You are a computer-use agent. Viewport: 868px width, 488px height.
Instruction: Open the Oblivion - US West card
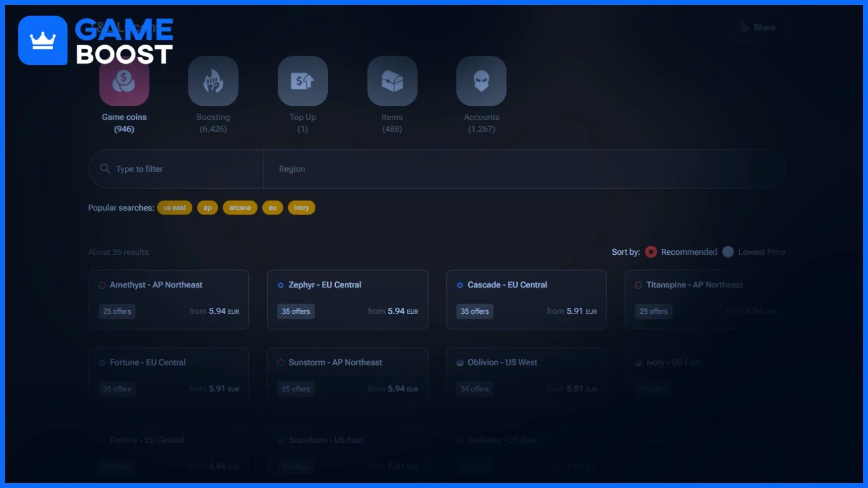point(526,377)
